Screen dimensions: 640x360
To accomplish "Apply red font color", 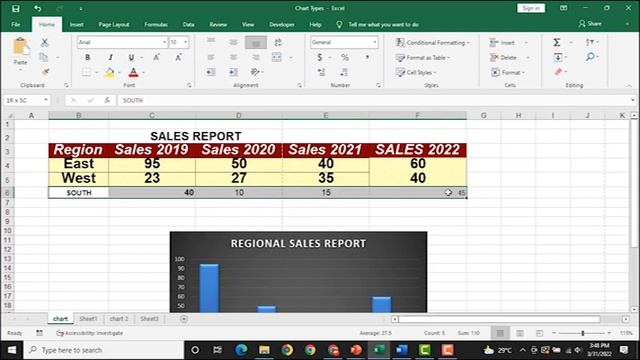I will (133, 73).
